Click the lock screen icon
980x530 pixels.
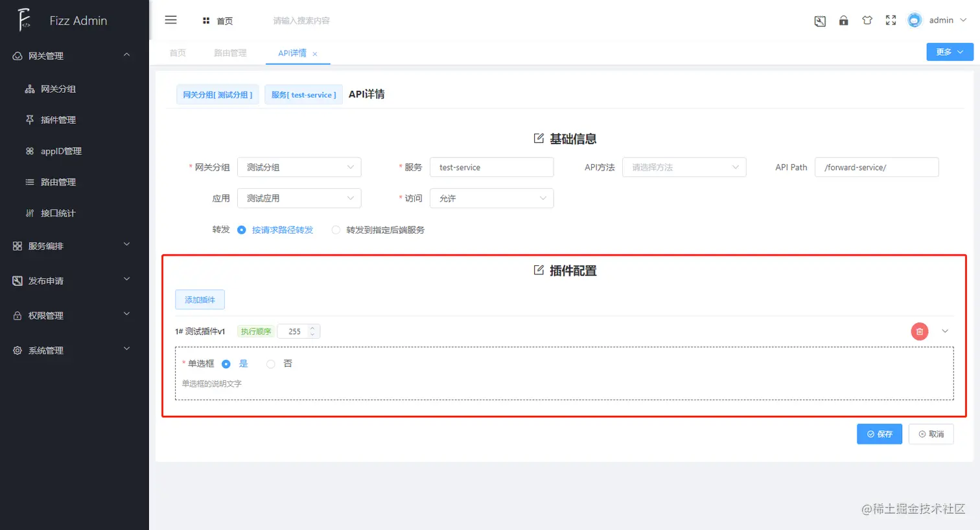[843, 20]
